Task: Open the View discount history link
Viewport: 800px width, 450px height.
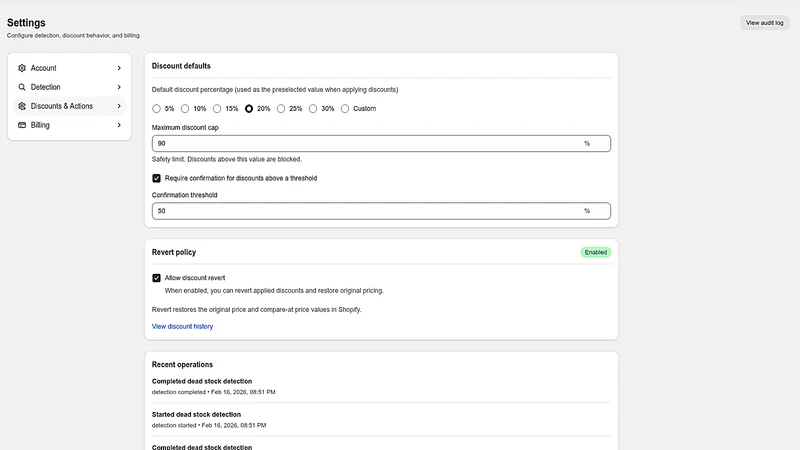Action: [182, 327]
